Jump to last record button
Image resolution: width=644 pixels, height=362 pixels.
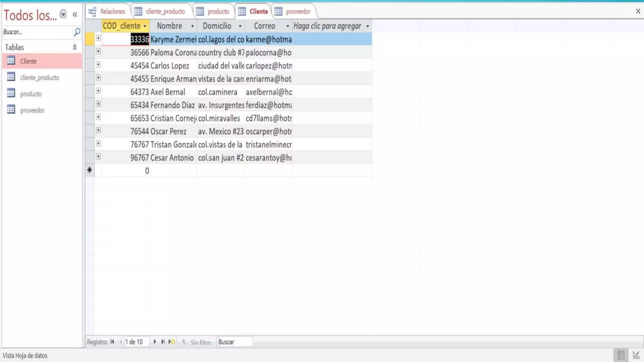tap(163, 342)
